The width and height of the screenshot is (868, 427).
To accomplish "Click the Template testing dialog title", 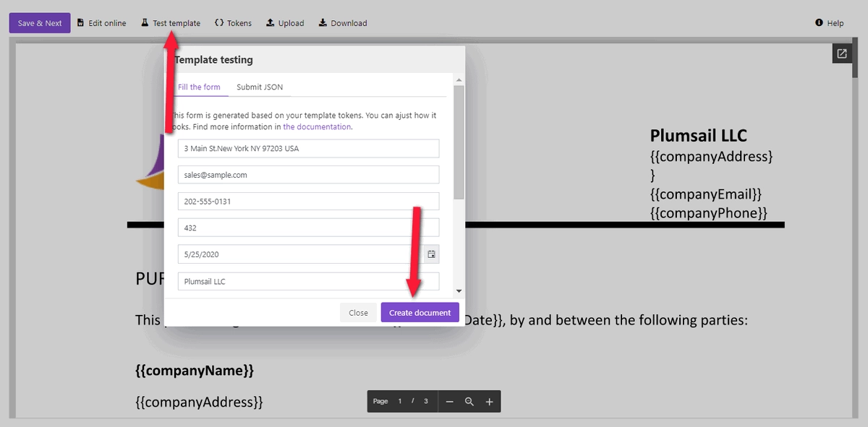I will [213, 60].
